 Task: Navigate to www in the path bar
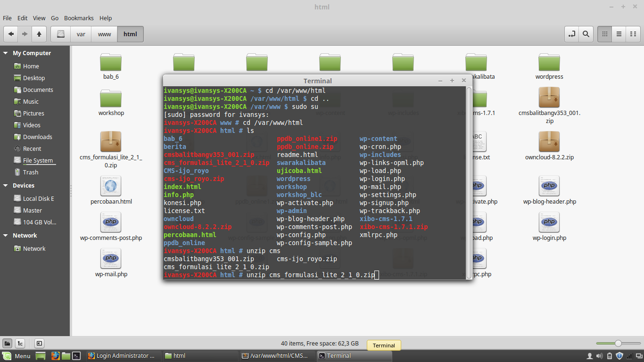pyautogui.click(x=104, y=34)
